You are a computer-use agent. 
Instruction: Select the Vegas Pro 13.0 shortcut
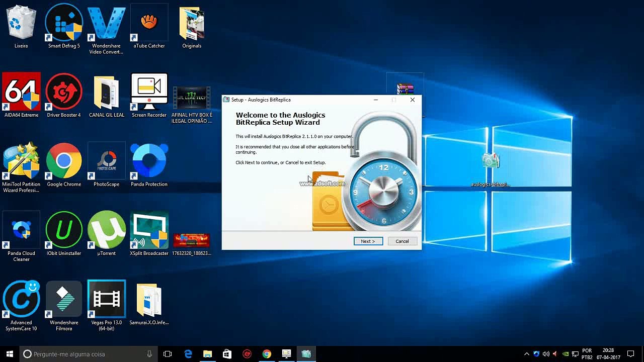click(x=106, y=306)
